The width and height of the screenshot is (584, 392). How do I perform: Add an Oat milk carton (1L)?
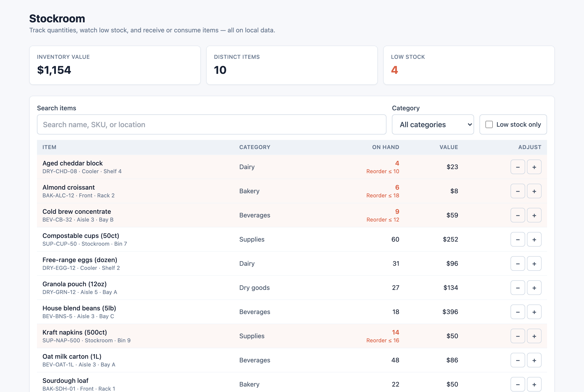click(534, 360)
